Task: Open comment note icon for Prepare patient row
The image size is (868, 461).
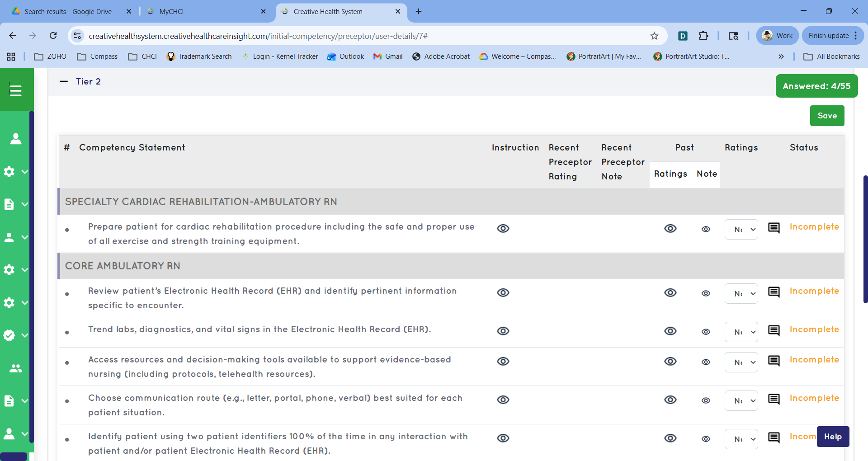Action: click(x=774, y=228)
